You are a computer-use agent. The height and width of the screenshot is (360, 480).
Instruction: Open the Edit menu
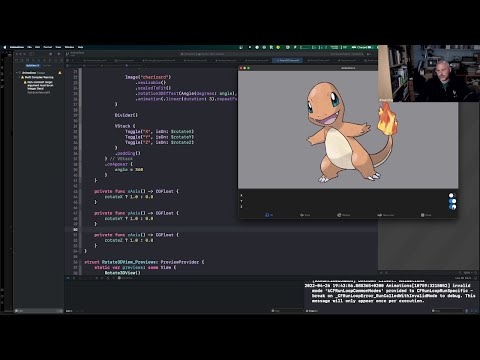(x=38, y=47)
